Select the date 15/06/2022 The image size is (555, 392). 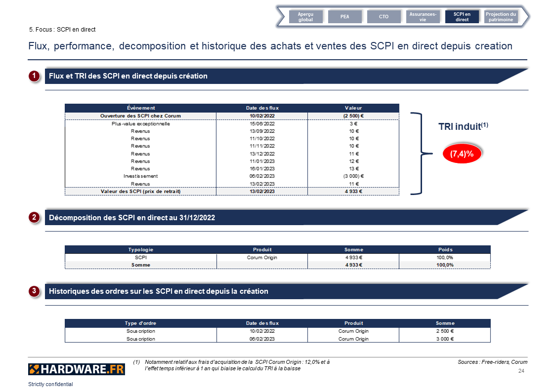(262, 124)
